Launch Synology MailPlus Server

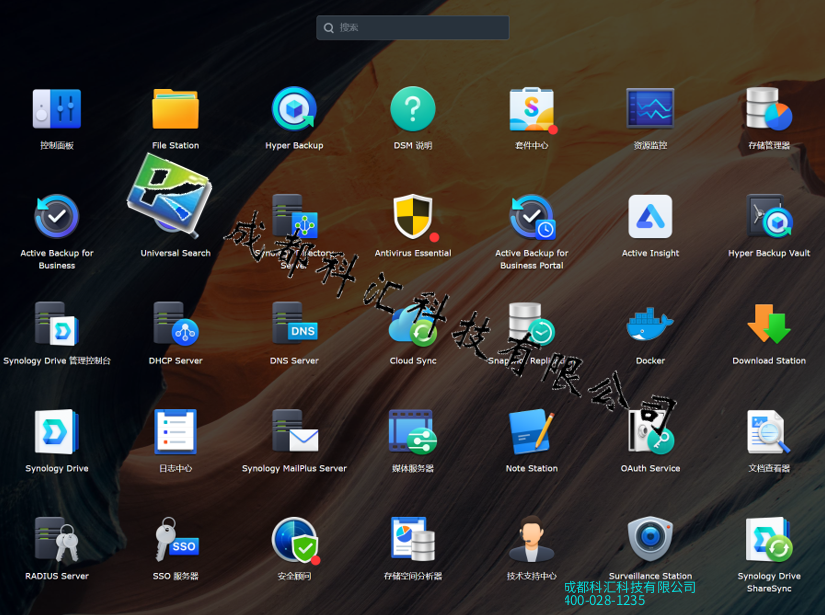295,432
